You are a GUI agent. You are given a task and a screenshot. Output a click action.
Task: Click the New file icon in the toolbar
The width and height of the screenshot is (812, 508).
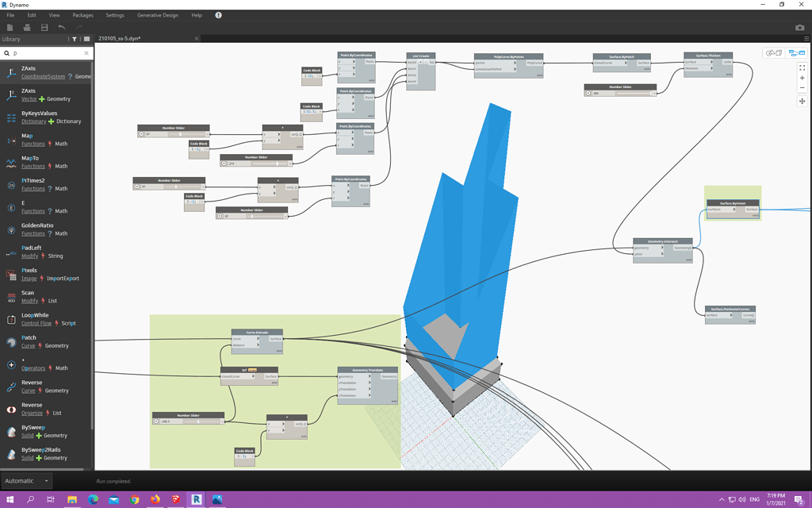coord(10,26)
